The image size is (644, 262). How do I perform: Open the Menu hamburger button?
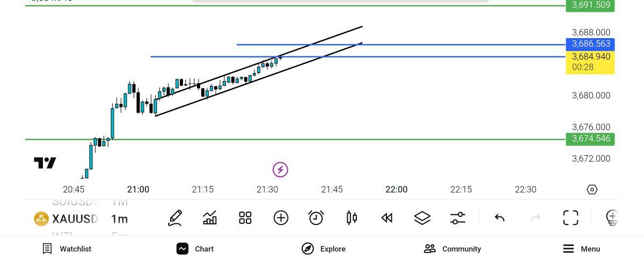click(x=581, y=249)
